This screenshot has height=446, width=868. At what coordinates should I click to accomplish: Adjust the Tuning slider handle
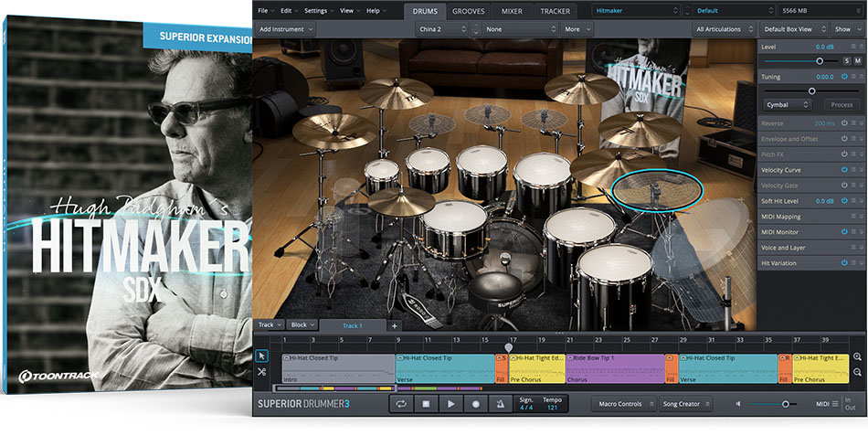coord(812,90)
